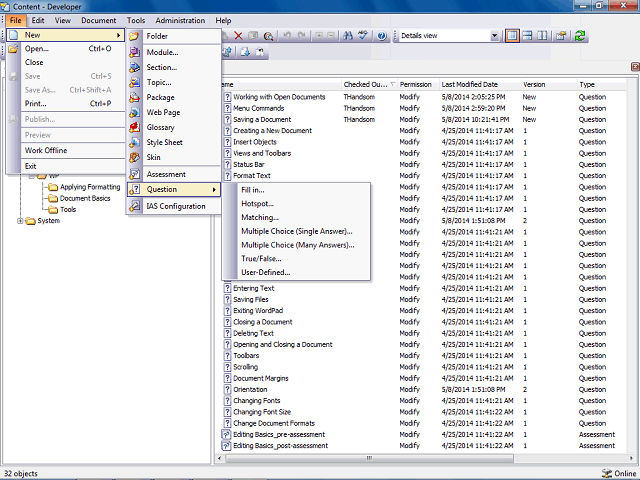Click the Collapse (minus) toolbar icon
This screenshot has height=480, width=640.
pos(331,36)
